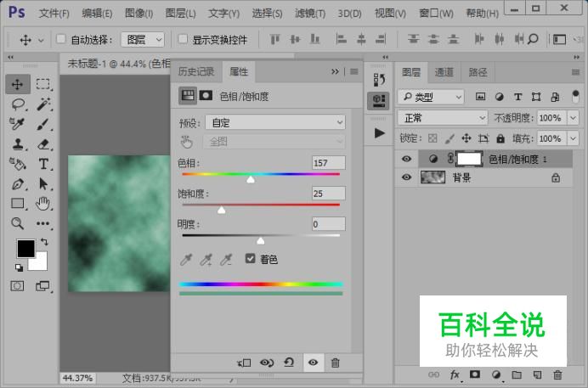Viewport: 588px width, 388px height.
Task: Select the Pen tool
Action: (18, 184)
